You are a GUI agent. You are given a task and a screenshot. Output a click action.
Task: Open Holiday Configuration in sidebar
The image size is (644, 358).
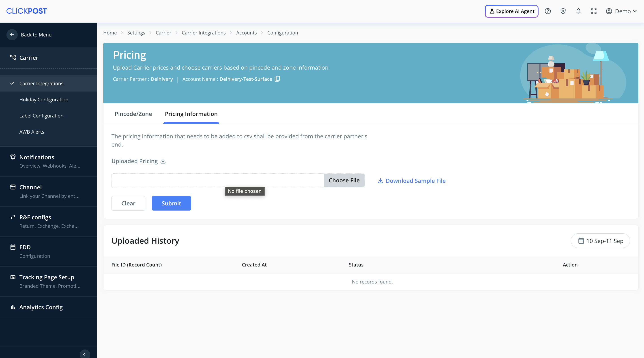tap(44, 100)
